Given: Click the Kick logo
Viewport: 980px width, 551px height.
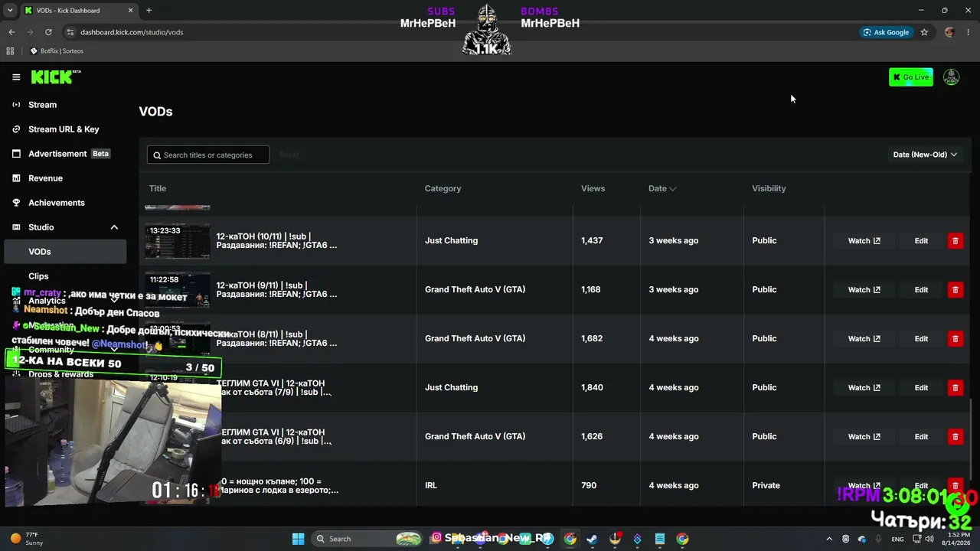Looking at the screenshot, I should click(x=55, y=77).
